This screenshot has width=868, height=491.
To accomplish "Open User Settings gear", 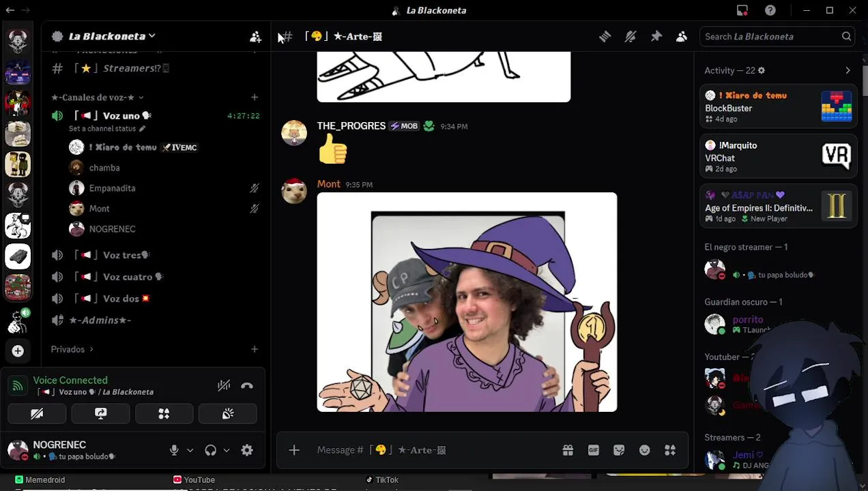I will pos(247,450).
